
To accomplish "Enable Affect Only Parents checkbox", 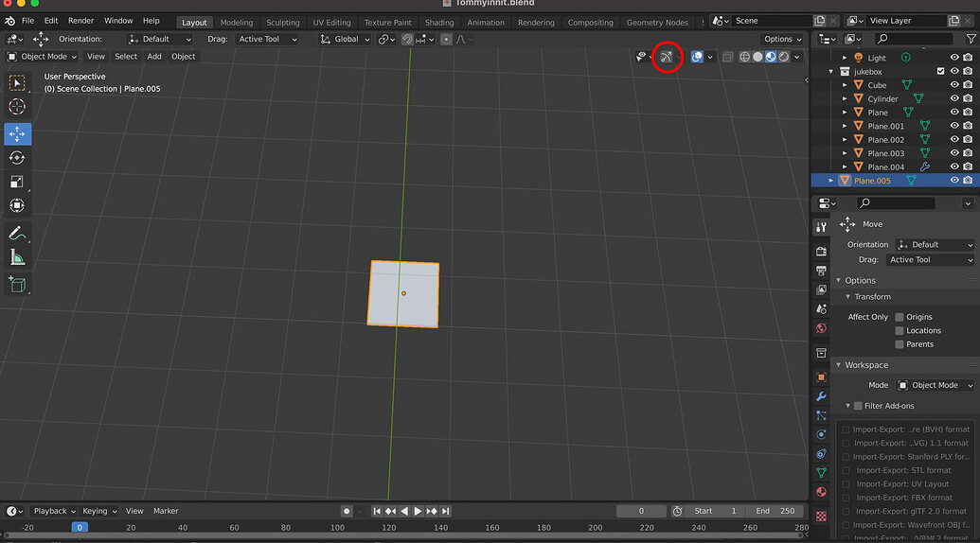I will click(x=900, y=344).
